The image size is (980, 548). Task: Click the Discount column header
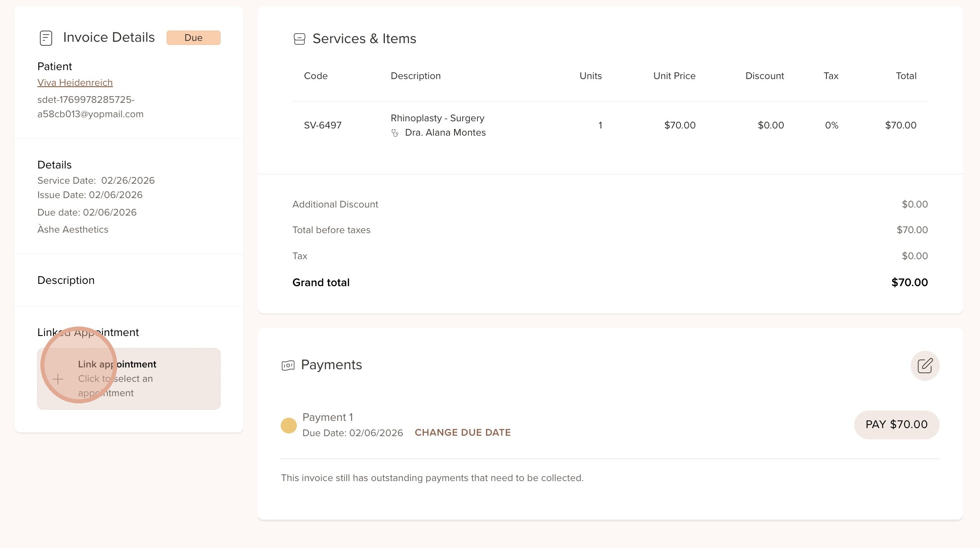pyautogui.click(x=764, y=76)
